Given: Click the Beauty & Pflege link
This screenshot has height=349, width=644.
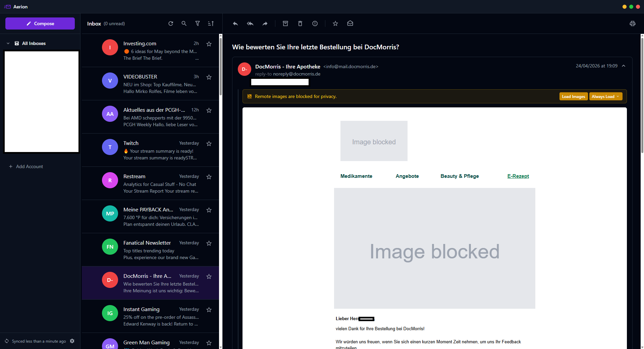Looking at the screenshot, I should 460,176.
